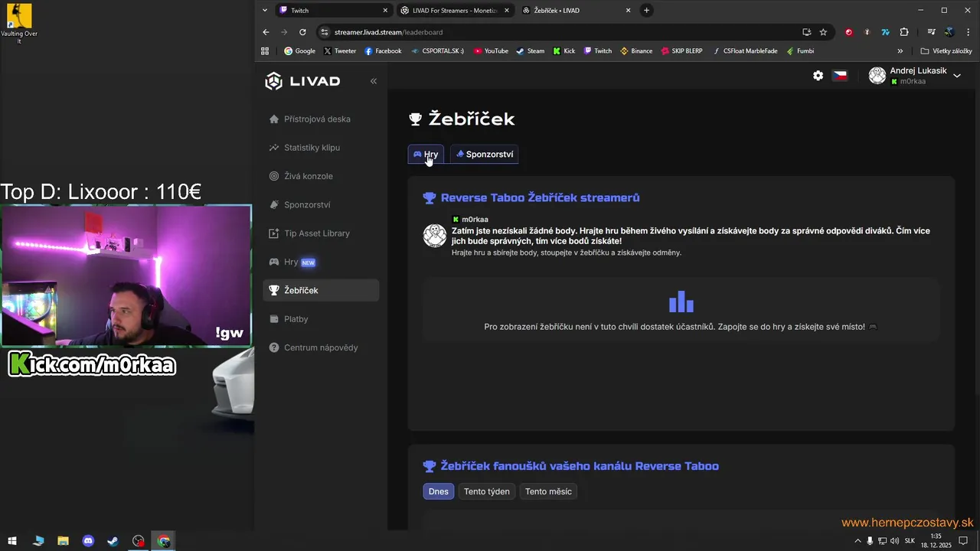Open CSPORTAL.SK bookmark

pos(437,51)
